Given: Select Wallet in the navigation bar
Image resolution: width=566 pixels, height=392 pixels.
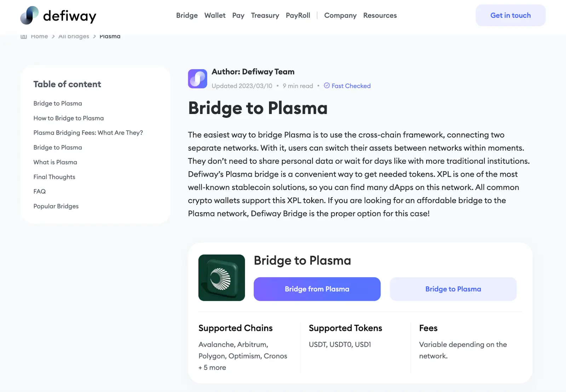Looking at the screenshot, I should click(x=214, y=15).
